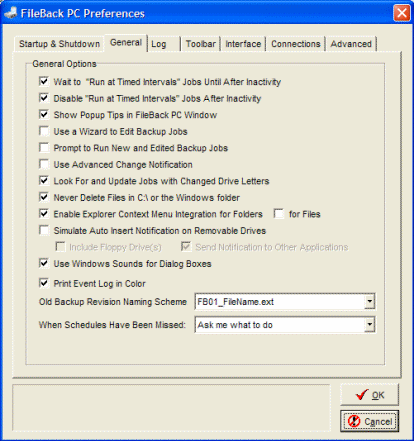The image size is (414, 441).
Task: Check the 'for Files' checkbox
Action: [279, 214]
